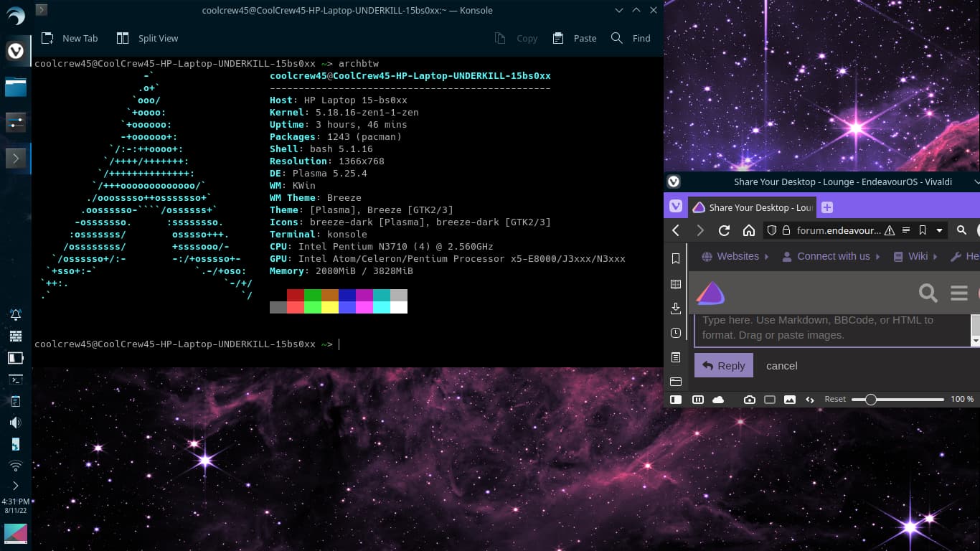980x551 pixels.
Task: Click Reset zoom in Vivaldi status bar
Action: click(835, 399)
